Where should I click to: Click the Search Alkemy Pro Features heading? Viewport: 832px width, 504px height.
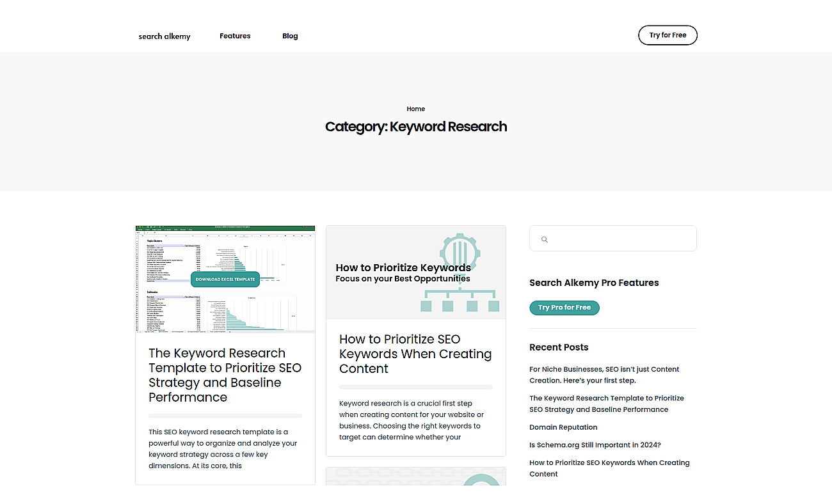point(594,283)
